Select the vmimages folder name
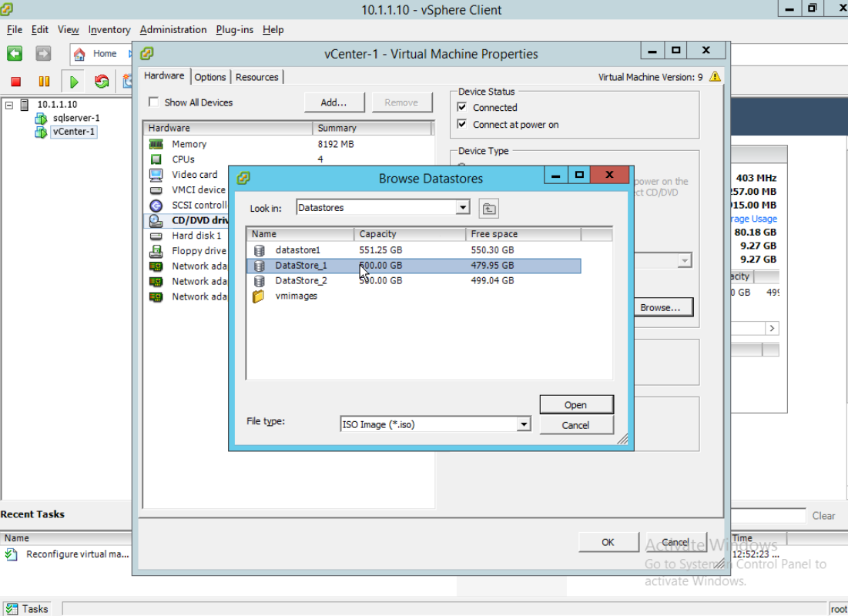Screen dimensions: 848x616 297,296
